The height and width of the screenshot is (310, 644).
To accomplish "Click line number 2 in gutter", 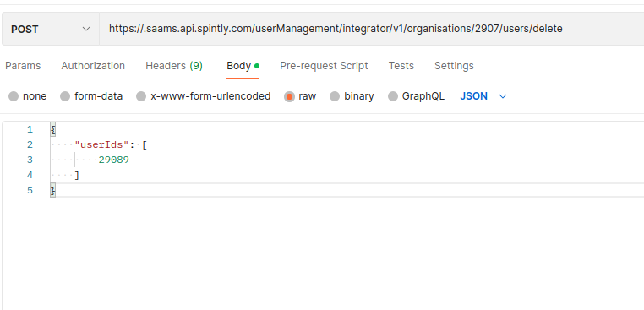I will [30, 145].
